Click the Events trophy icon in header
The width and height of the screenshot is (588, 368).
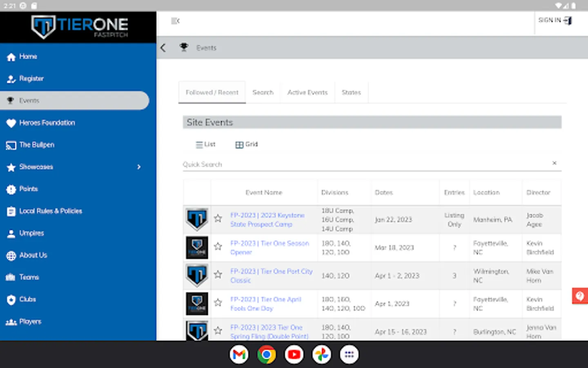[x=184, y=47]
